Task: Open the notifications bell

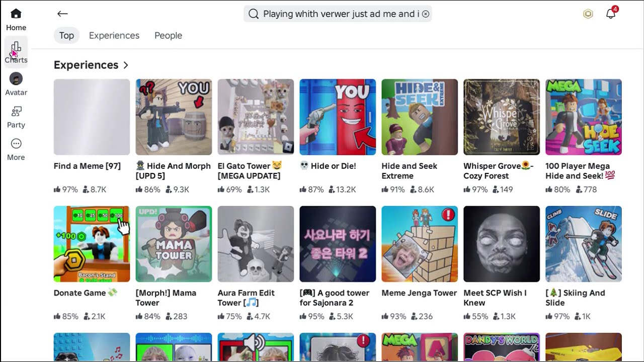Action: click(611, 14)
